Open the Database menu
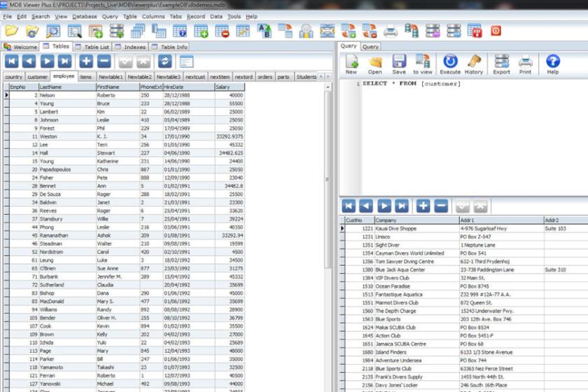This screenshot has width=588, height=392. click(85, 17)
